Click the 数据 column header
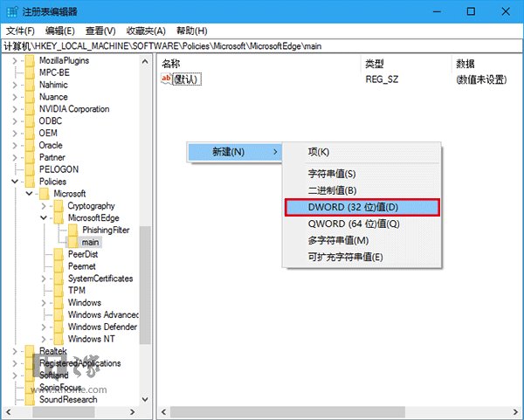 486,64
